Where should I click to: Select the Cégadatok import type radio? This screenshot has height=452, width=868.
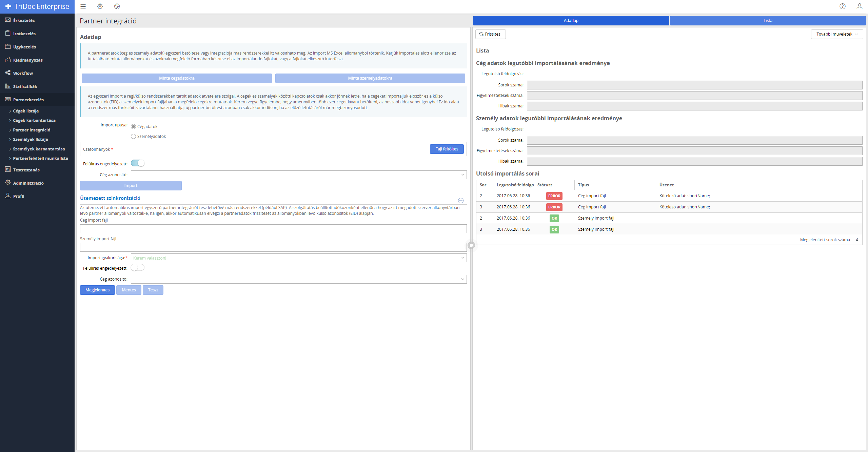pyautogui.click(x=134, y=127)
